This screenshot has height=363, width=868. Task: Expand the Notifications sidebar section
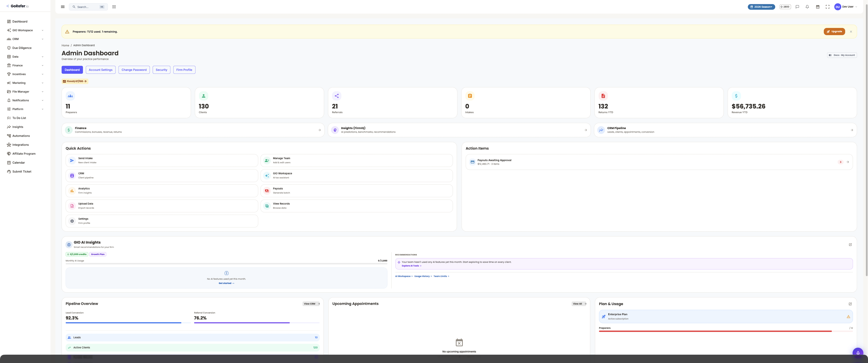(25, 100)
